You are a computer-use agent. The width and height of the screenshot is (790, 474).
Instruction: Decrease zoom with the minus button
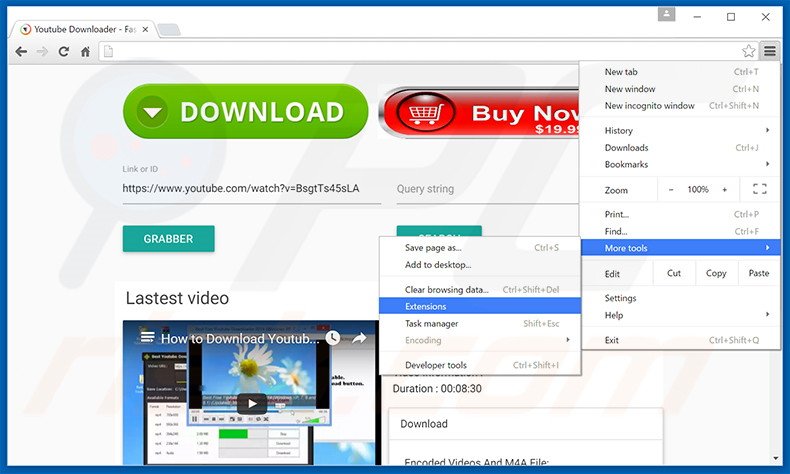coord(671,190)
